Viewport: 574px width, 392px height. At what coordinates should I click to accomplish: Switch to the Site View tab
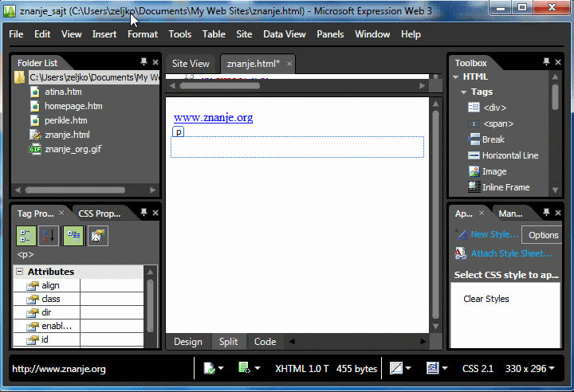point(191,64)
